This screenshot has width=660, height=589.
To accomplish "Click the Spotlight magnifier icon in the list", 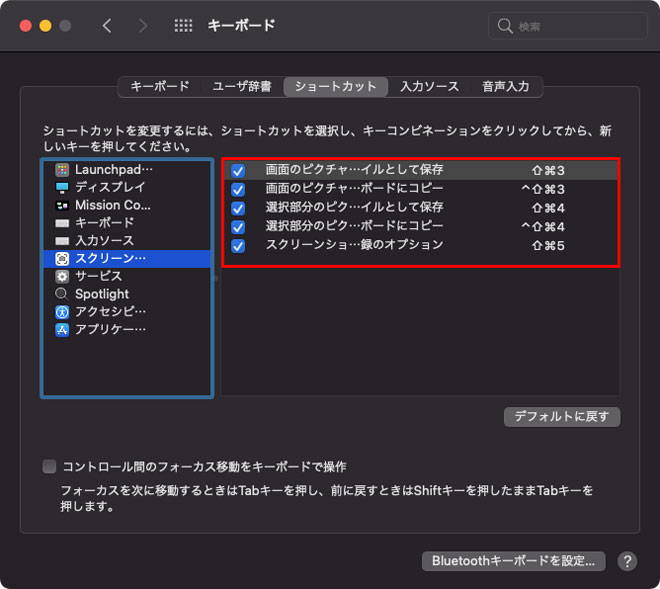I will coord(62,294).
